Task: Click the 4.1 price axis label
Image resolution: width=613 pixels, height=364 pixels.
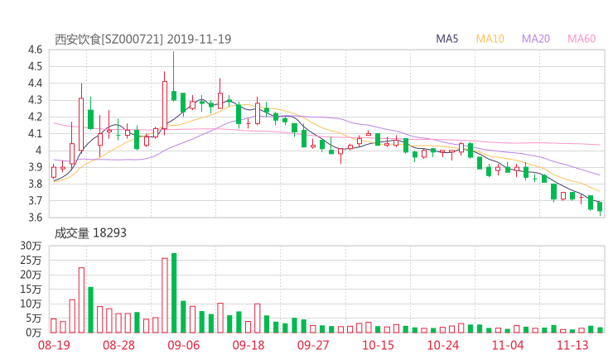Action: [35, 133]
